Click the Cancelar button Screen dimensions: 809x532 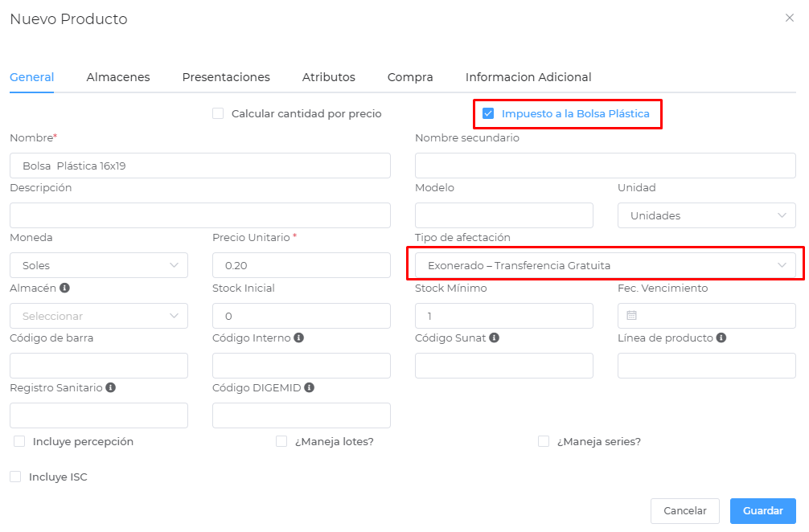[x=684, y=511]
